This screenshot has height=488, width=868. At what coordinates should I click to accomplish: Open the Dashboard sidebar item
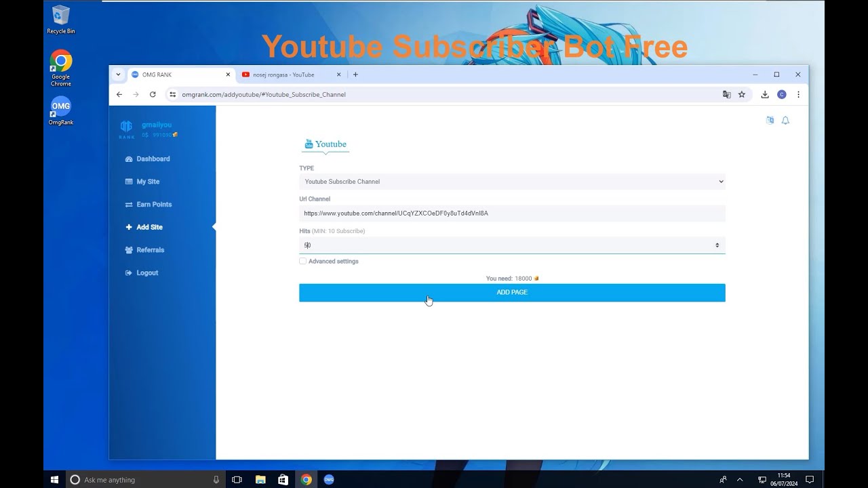coord(147,159)
